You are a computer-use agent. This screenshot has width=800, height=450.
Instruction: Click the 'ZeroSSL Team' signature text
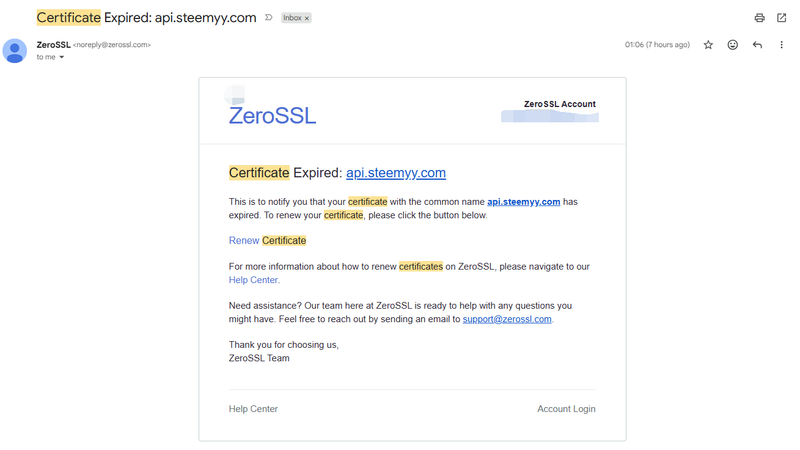pos(259,358)
